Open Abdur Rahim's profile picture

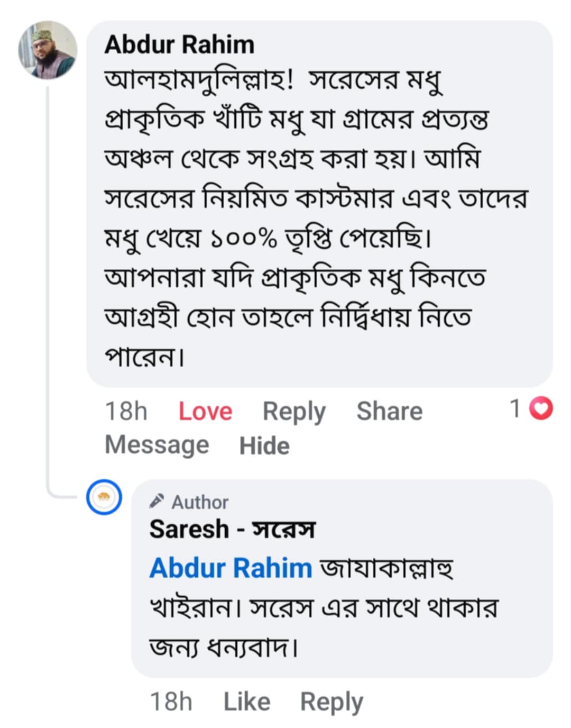(x=48, y=51)
